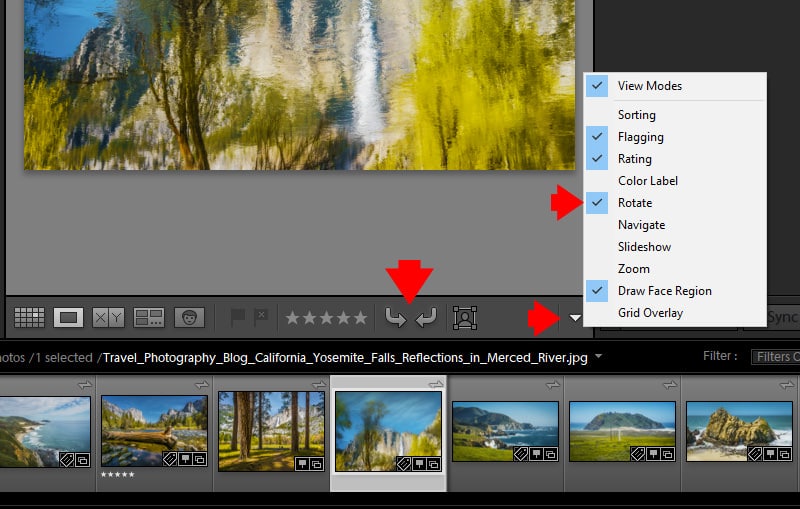Activate Draw Face Region tool
This screenshot has height=509, width=800.
coord(465,318)
